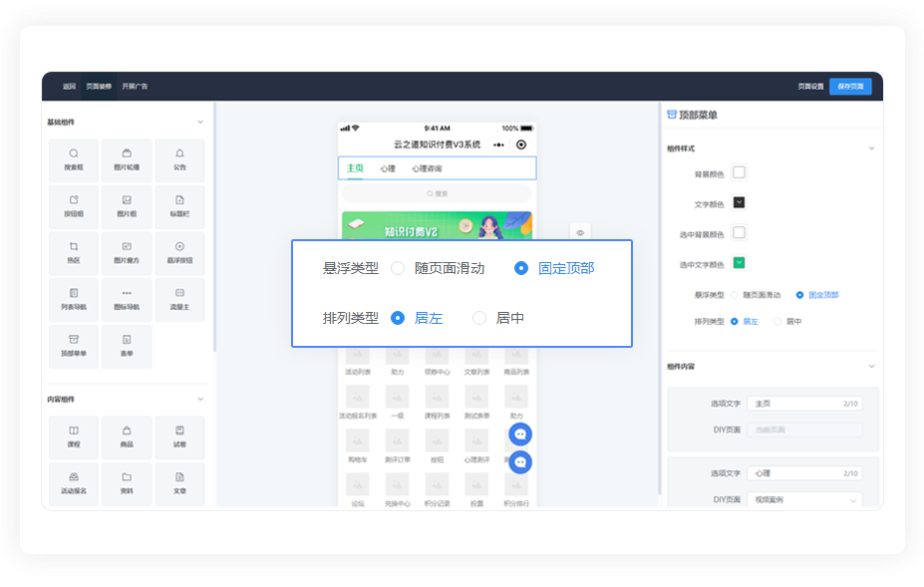This screenshot has width=924, height=587.
Task: Add the 图片组 image group component
Action: [127, 207]
